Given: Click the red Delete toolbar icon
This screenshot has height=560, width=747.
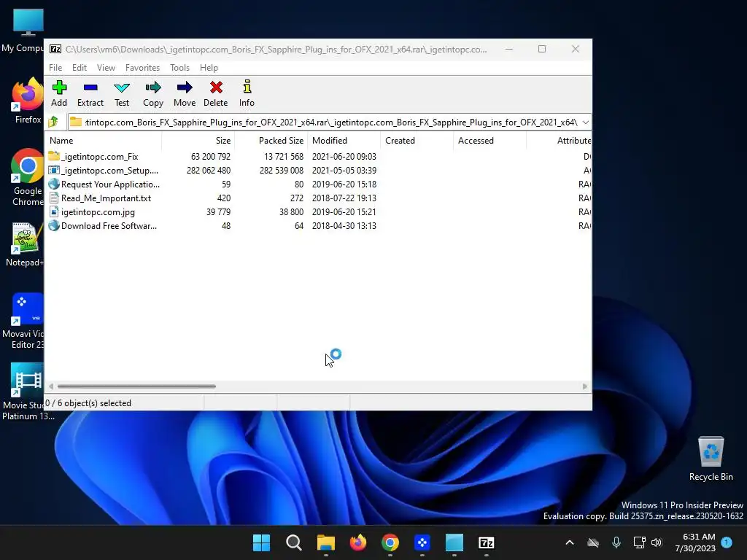Looking at the screenshot, I should coord(216,87).
